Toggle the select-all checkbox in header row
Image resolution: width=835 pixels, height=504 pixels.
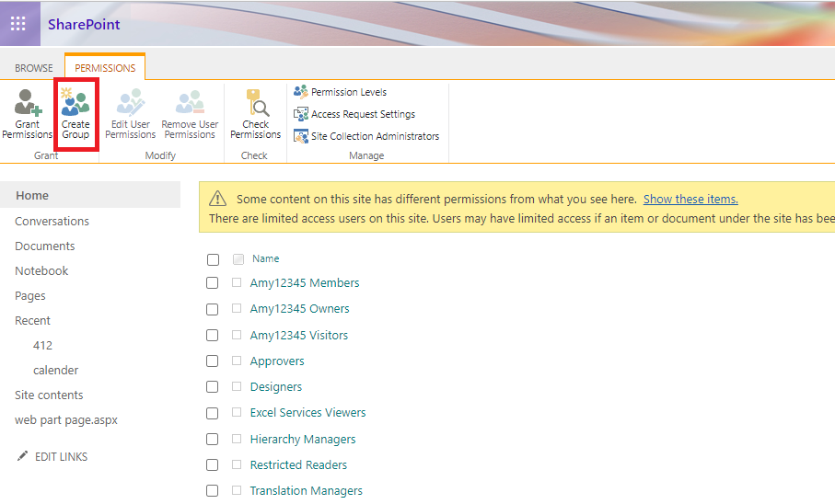[213, 259]
